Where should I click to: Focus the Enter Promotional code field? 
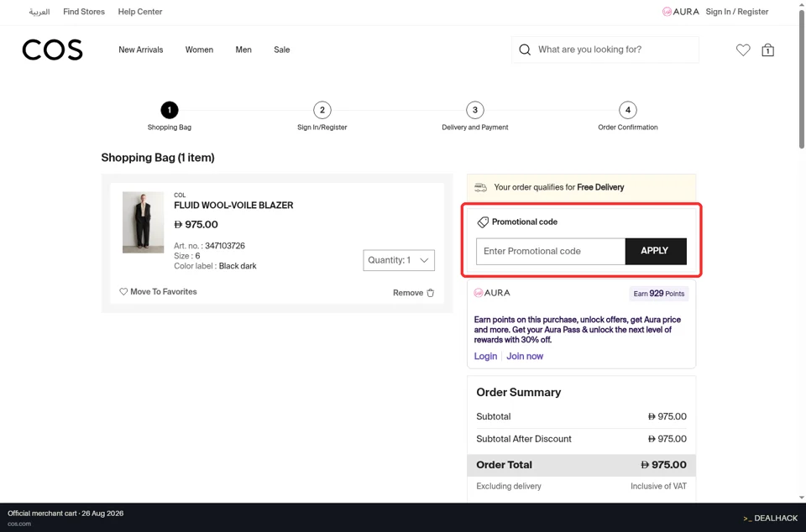(551, 251)
